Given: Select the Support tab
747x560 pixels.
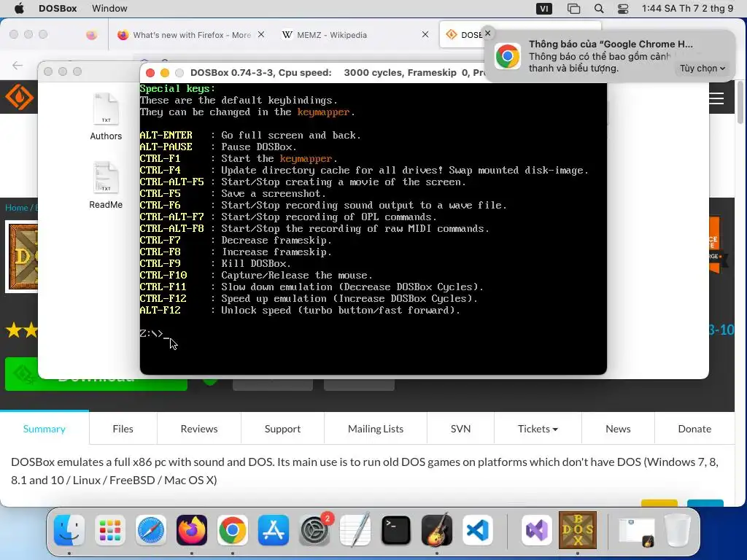Looking at the screenshot, I should 282,429.
